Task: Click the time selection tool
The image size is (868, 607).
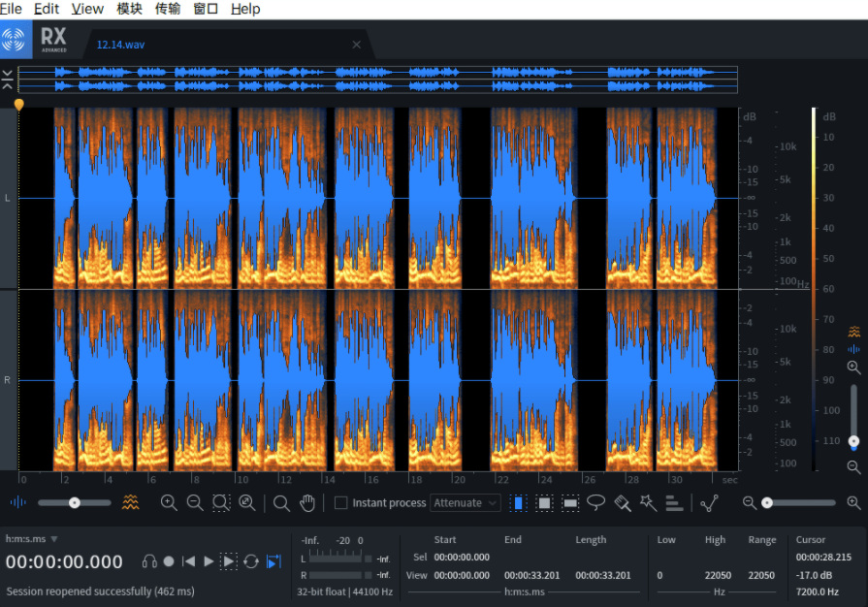Action: (x=518, y=502)
